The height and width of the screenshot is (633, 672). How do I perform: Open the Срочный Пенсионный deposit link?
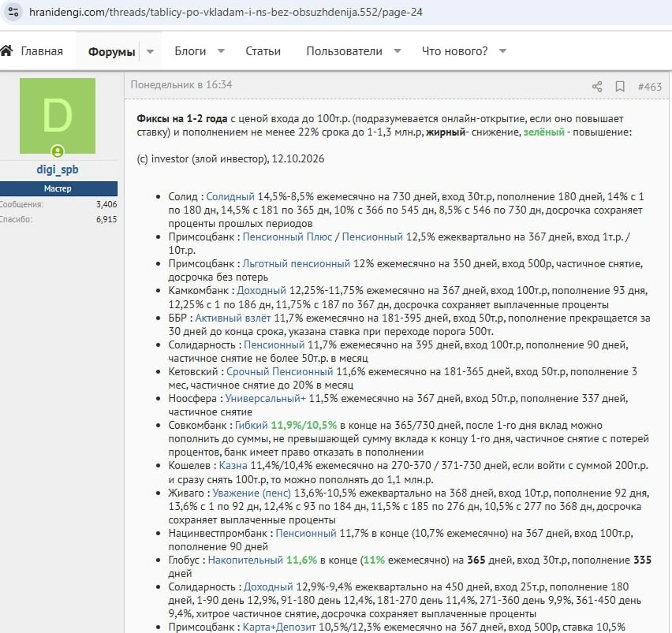point(280,372)
